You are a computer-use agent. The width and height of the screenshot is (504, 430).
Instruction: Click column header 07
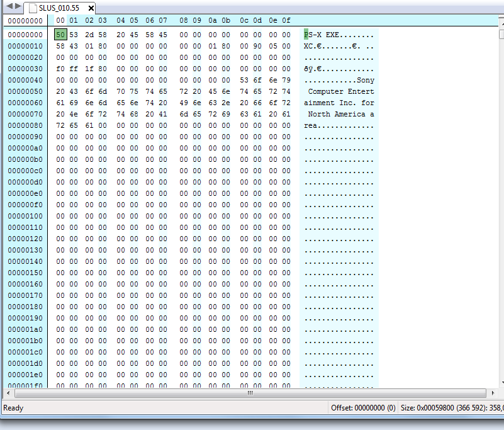pos(163,21)
